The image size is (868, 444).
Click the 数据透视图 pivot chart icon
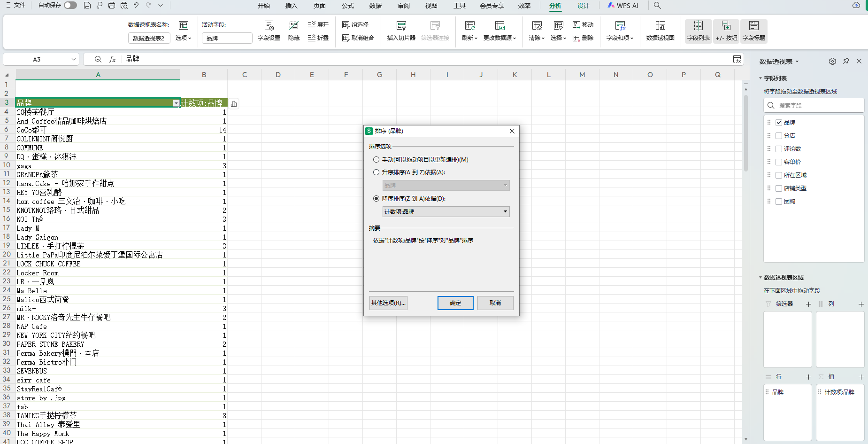coord(661,25)
